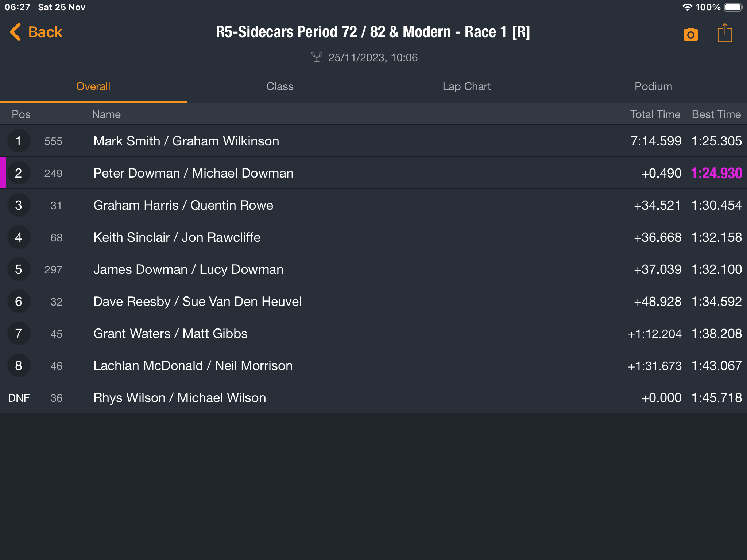This screenshot has height=560, width=747.
Task: Select Rhys Wilson / Michael Wilson DNF entry
Action: [373, 398]
